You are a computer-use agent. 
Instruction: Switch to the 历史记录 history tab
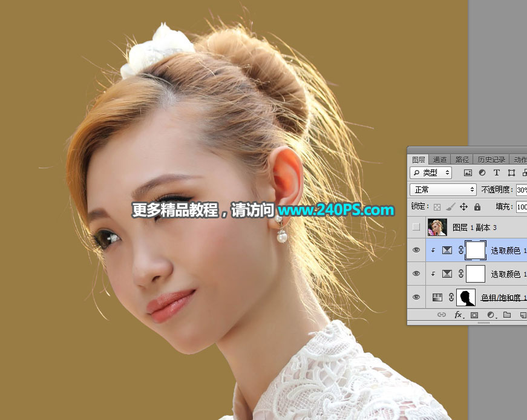(x=491, y=160)
